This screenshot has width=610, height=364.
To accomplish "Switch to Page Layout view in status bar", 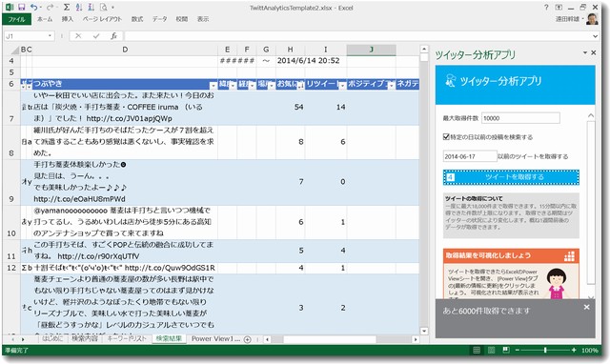I will pos(492,351).
